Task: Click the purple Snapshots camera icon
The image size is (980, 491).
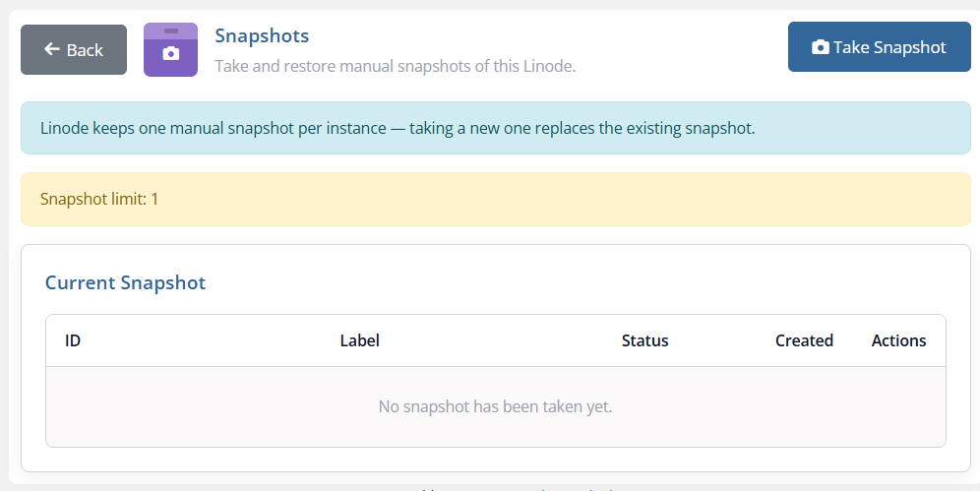Action: (170, 50)
